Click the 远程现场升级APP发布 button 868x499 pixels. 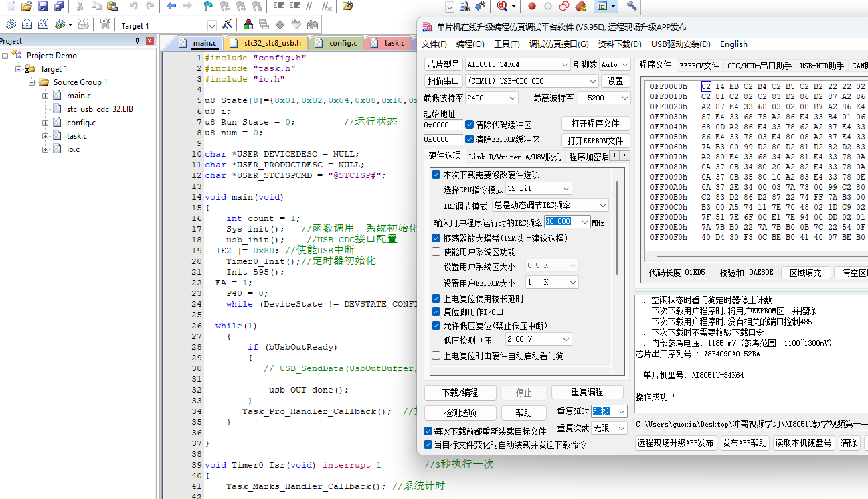coord(675,443)
